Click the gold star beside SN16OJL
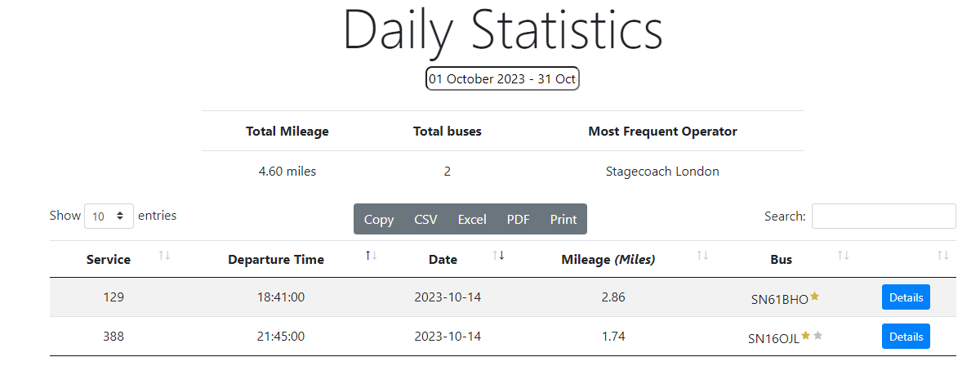This screenshot has width=980, height=366. (806, 336)
